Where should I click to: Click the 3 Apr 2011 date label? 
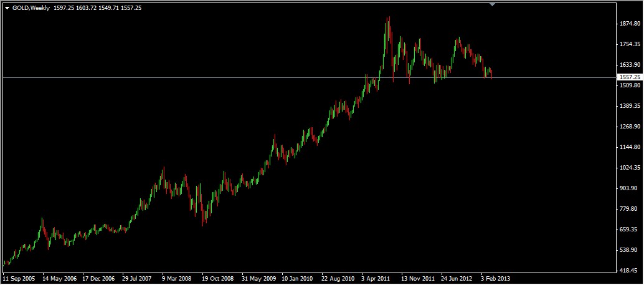[379, 279]
